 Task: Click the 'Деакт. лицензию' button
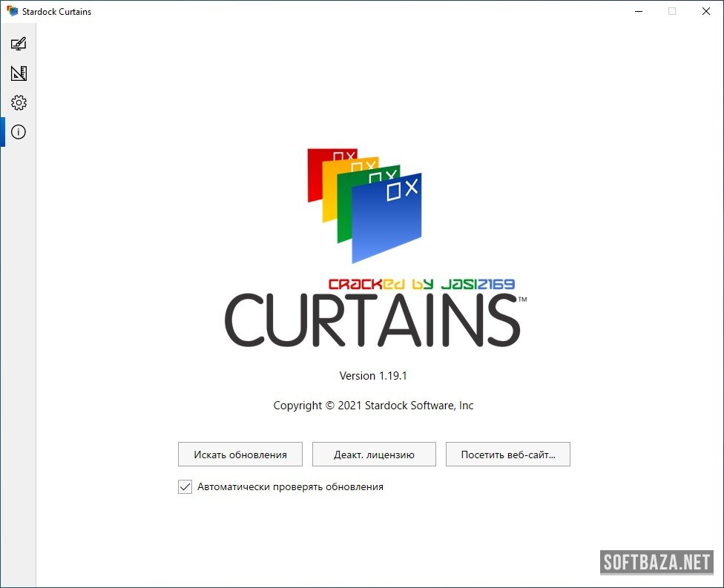click(374, 455)
